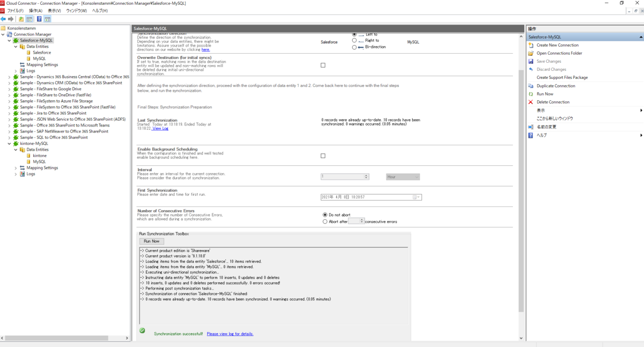Open the View Log link
The height and width of the screenshot is (347, 644).
coord(160,129)
